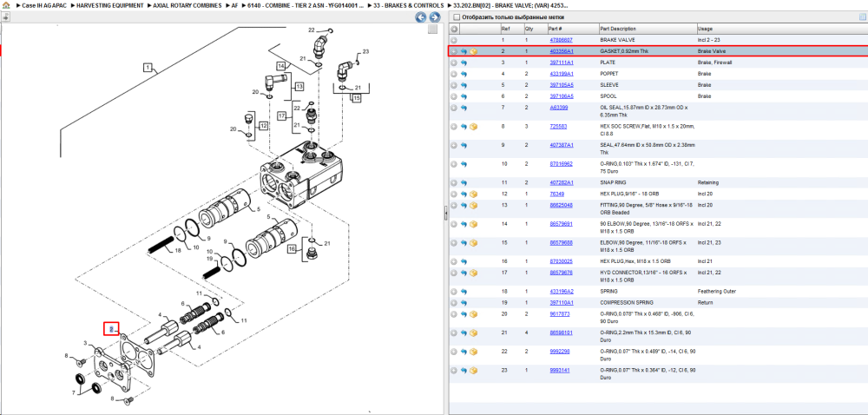Click the box icon on HYD CONNECTOR row
The width and height of the screenshot is (868, 415).
474,273
